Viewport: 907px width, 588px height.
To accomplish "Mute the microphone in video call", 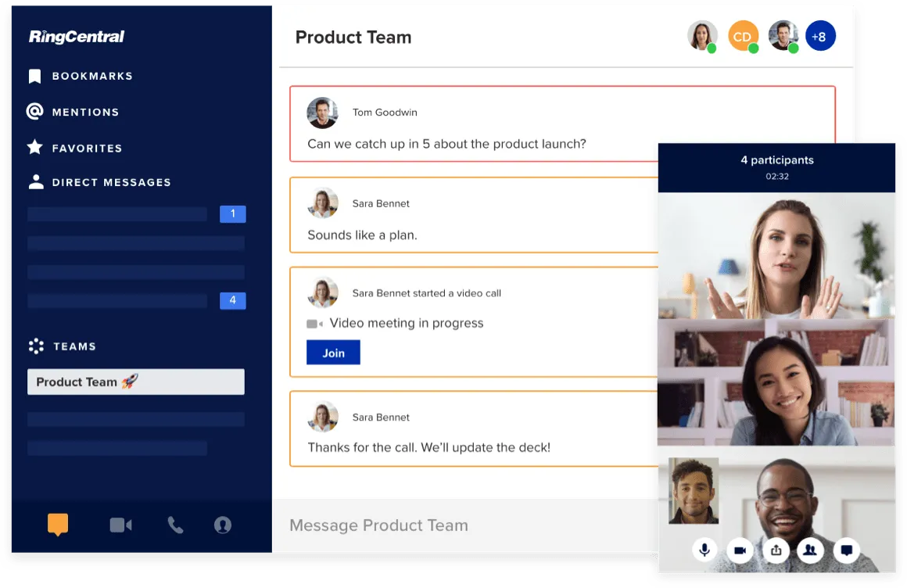I will [704, 550].
